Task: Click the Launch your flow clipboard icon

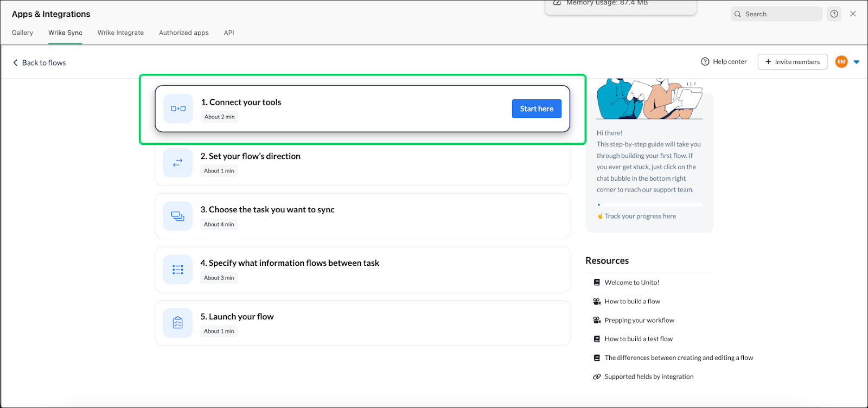Action: (x=177, y=323)
